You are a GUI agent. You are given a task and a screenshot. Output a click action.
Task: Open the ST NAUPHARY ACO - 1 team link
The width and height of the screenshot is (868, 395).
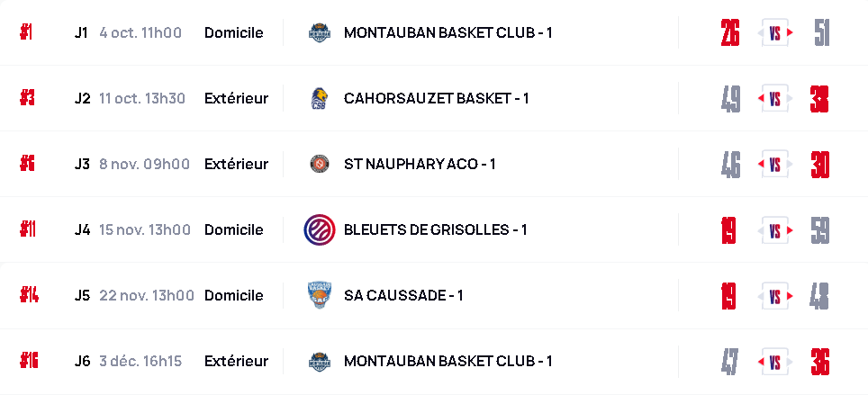[x=419, y=164]
